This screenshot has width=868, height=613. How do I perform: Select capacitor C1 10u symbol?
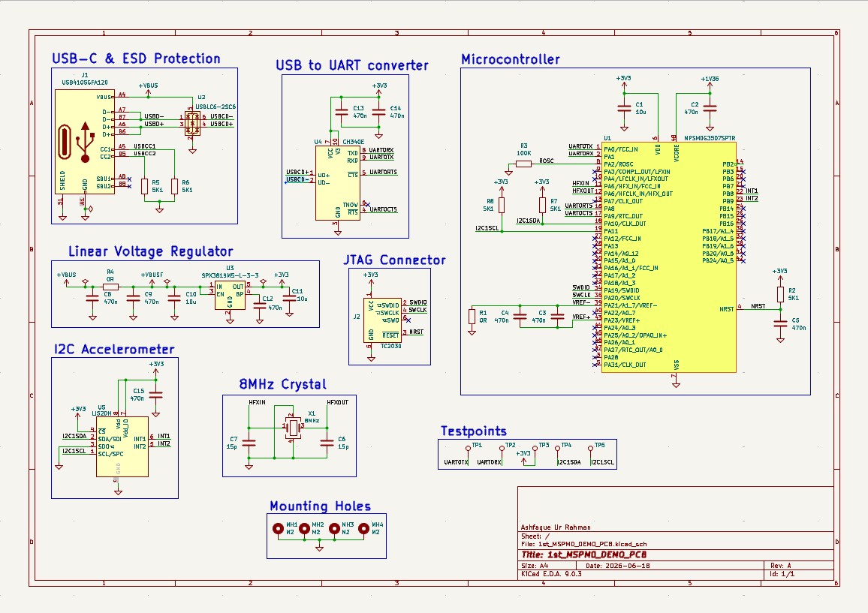[624, 109]
